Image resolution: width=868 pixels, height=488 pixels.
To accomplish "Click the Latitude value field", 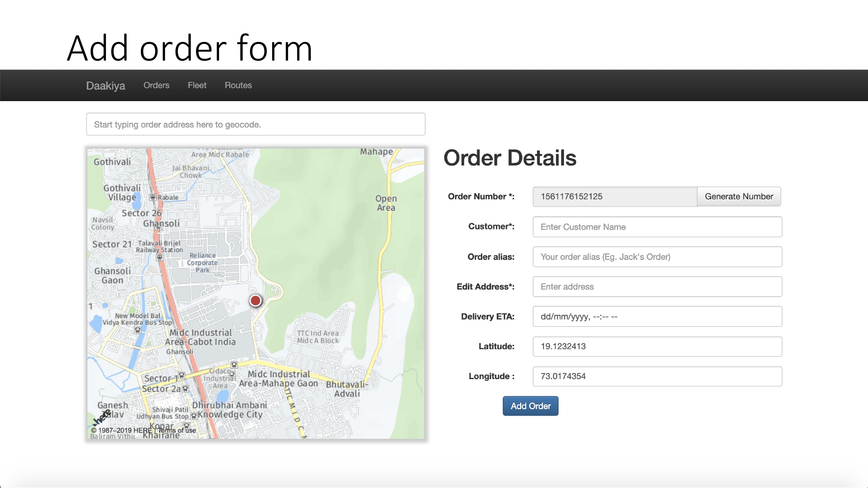I will [657, 346].
